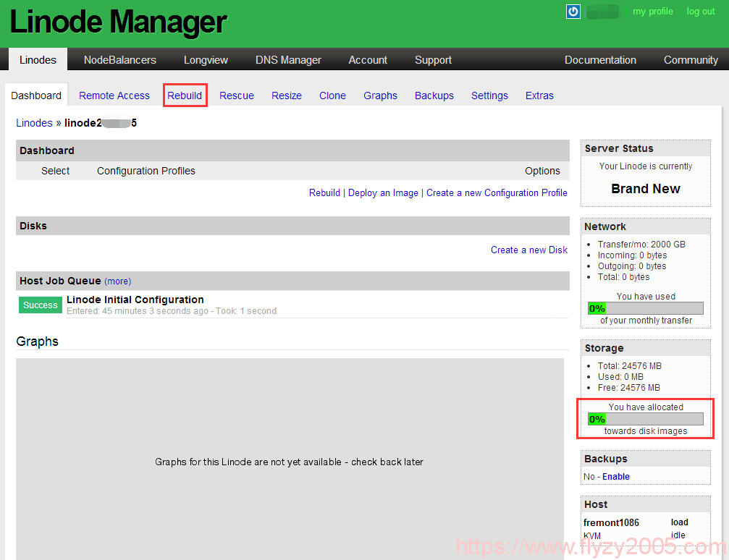Click the Linode Manager logo title
The height and width of the screenshot is (560, 729).
click(x=118, y=22)
